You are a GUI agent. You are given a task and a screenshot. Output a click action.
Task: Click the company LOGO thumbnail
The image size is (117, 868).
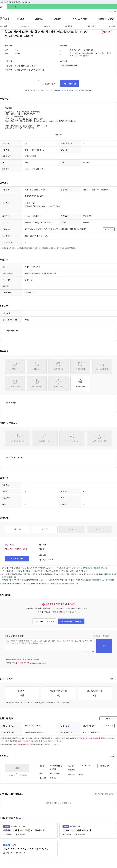tap(17, 768)
